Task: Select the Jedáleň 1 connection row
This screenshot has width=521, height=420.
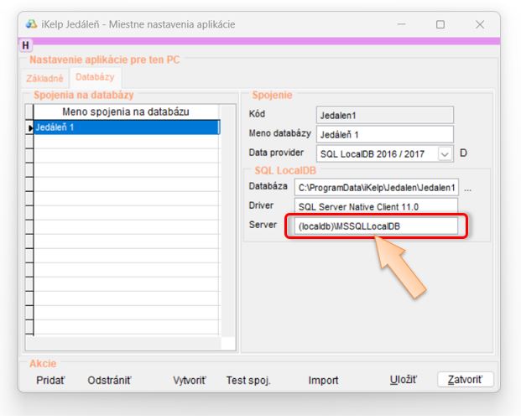Action: (126, 127)
